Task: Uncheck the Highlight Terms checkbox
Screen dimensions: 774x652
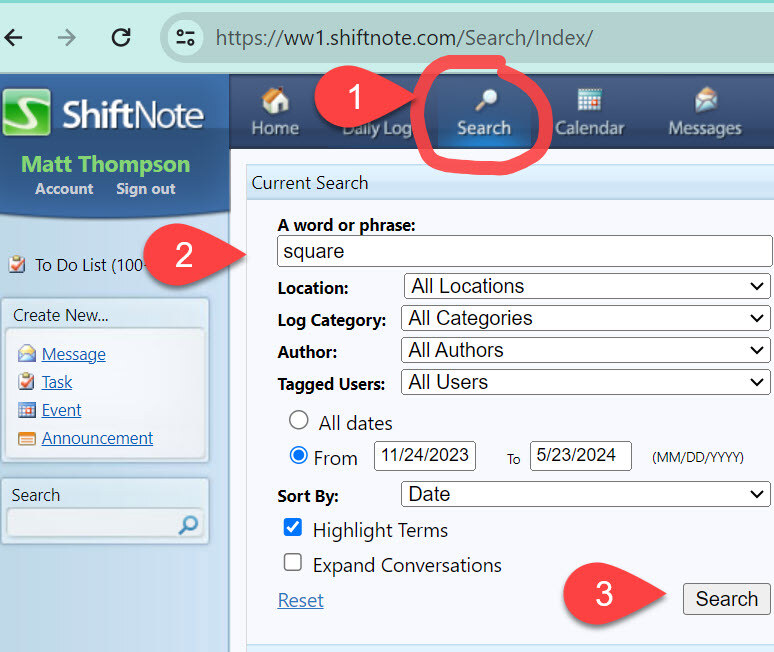Action: [293, 527]
